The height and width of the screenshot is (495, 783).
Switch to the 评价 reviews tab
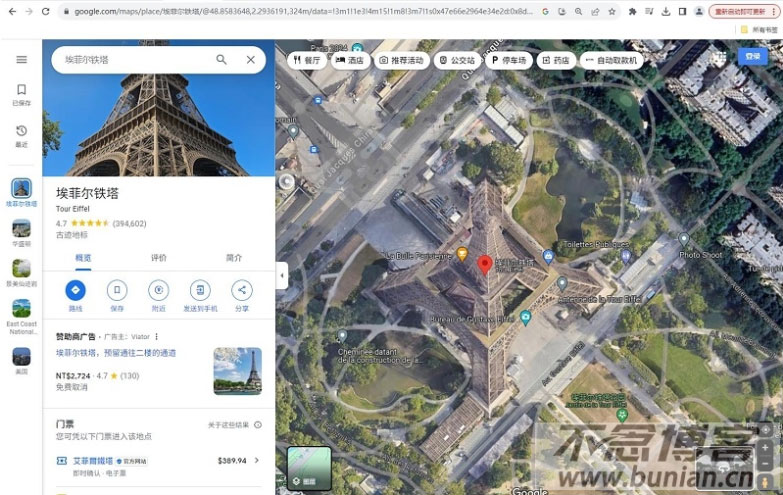(159, 258)
